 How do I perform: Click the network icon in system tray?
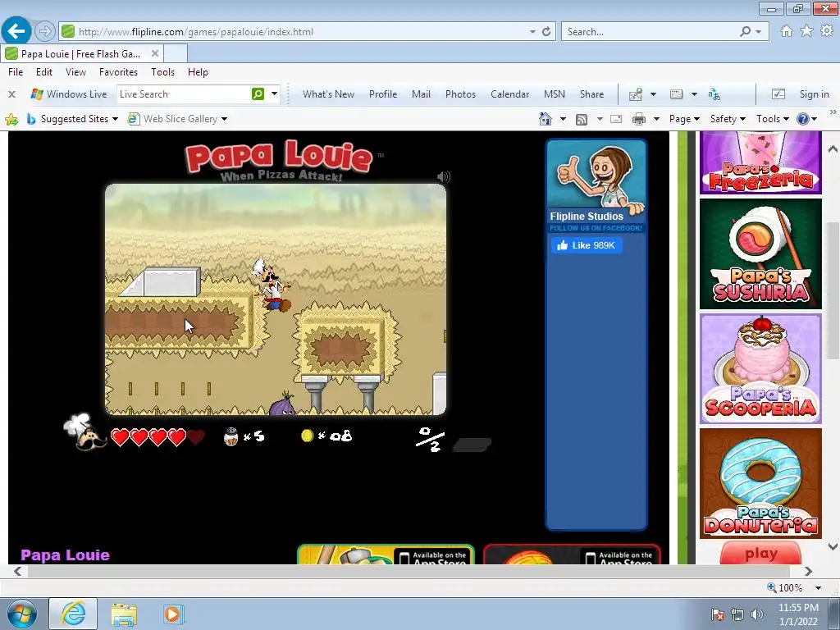point(737,614)
